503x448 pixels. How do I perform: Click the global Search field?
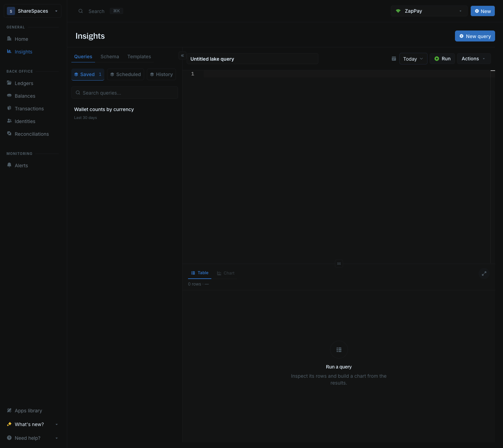coord(100,11)
